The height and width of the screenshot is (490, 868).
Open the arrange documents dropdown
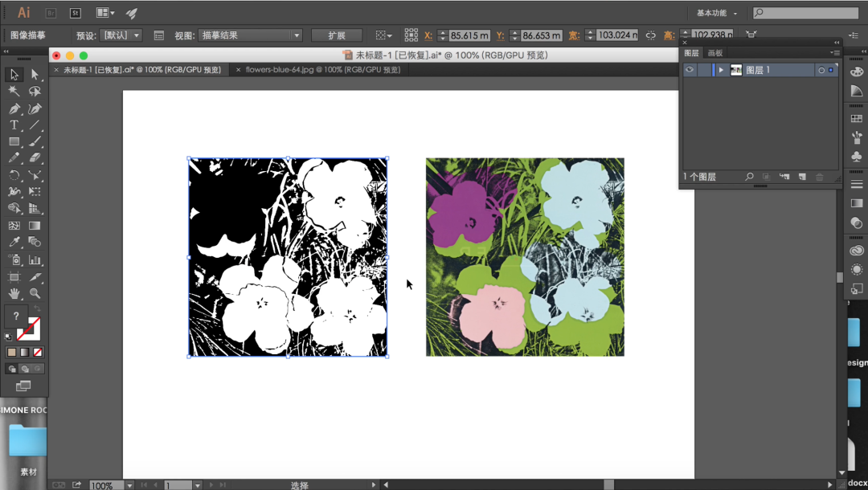pyautogui.click(x=105, y=13)
